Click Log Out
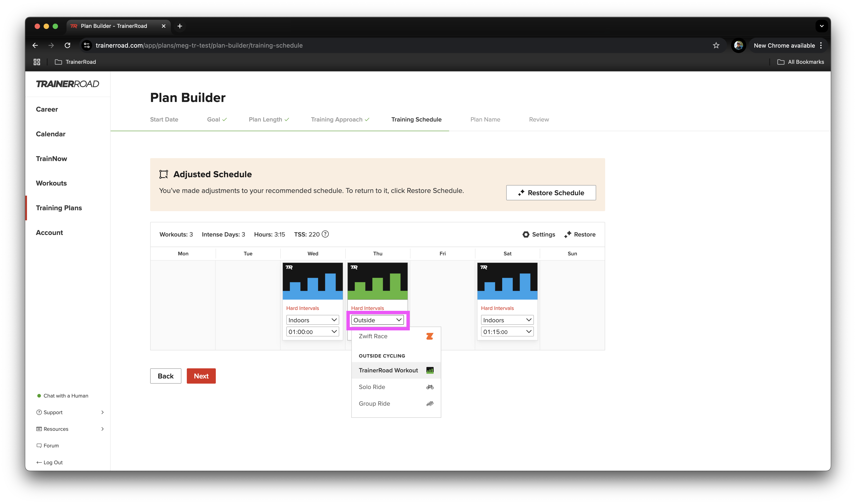856x504 pixels. (50, 463)
